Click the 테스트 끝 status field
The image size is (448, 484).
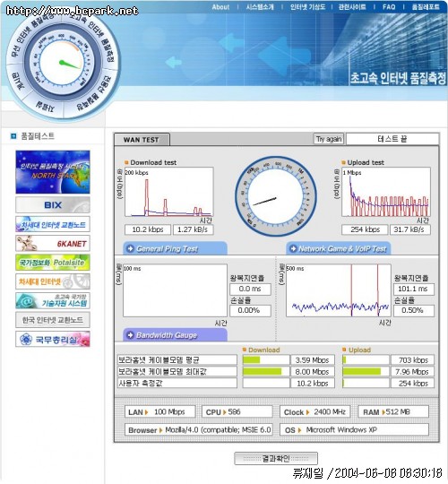coord(392,139)
